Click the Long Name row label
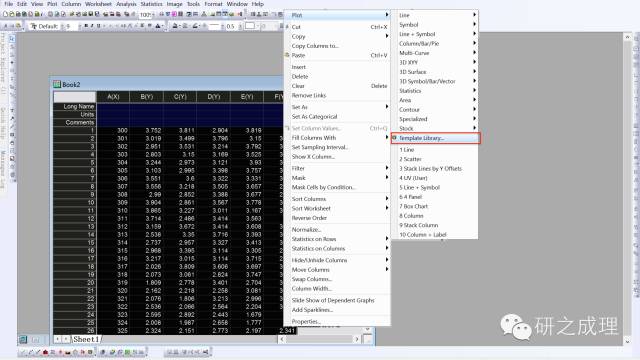 point(75,107)
